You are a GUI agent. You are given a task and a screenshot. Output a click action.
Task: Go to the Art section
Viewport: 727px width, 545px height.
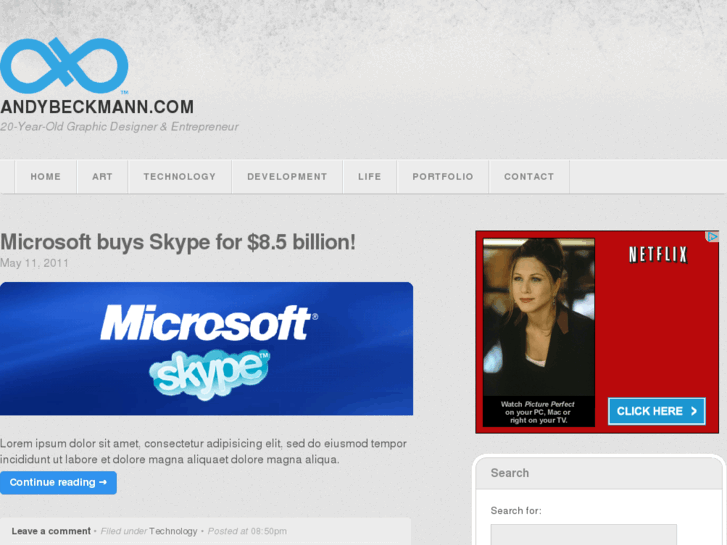tap(102, 177)
